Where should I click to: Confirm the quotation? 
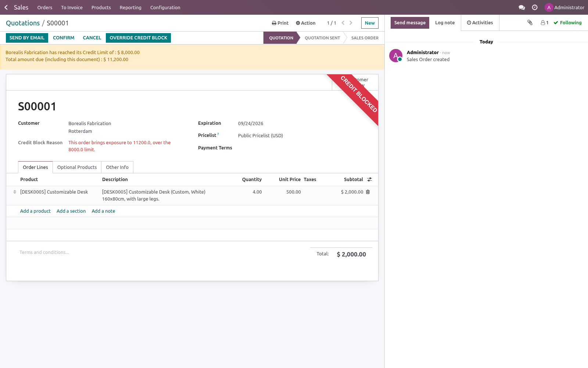(64, 38)
